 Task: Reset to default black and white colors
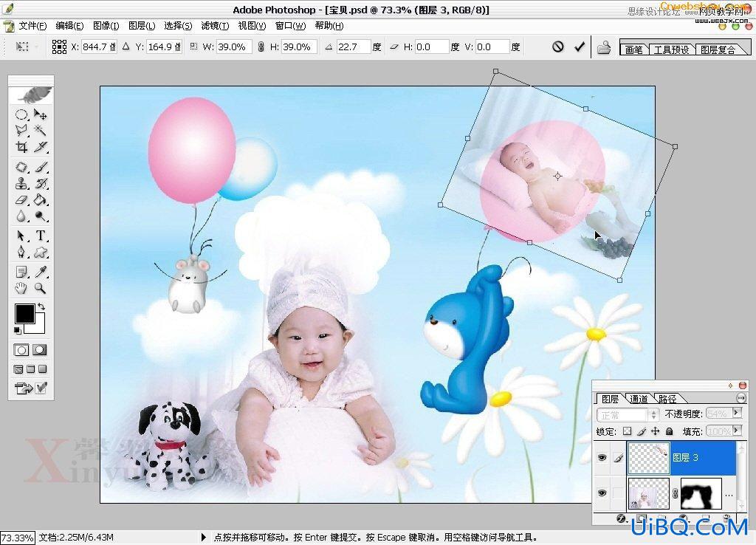18,330
